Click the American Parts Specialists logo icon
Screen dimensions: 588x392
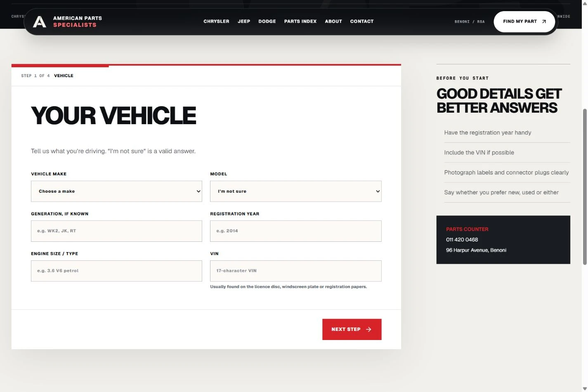pyautogui.click(x=40, y=21)
